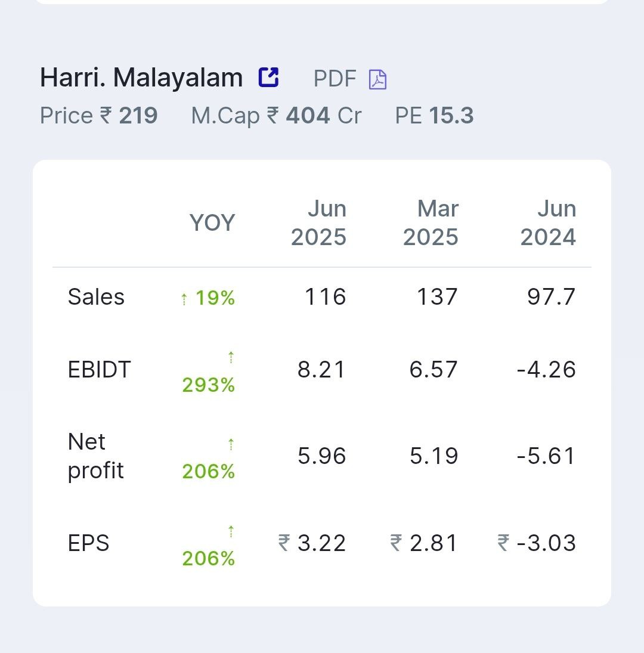Click the green up arrow above 293%
644x653 pixels.
(x=231, y=357)
